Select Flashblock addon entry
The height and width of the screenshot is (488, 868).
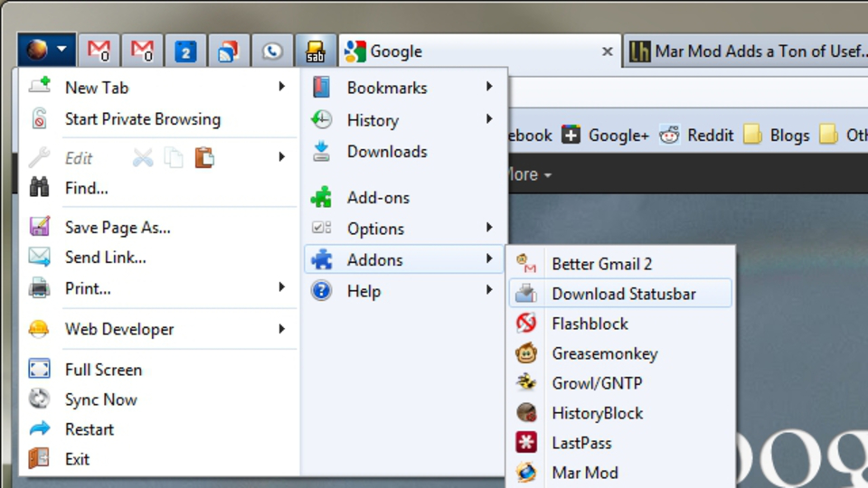[620, 324]
